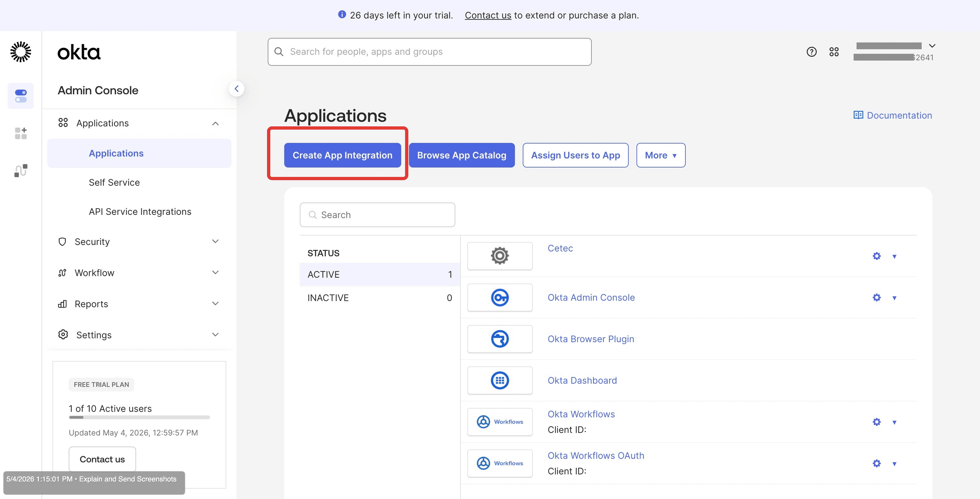Click the Okta Dashboard app logo

pos(499,380)
